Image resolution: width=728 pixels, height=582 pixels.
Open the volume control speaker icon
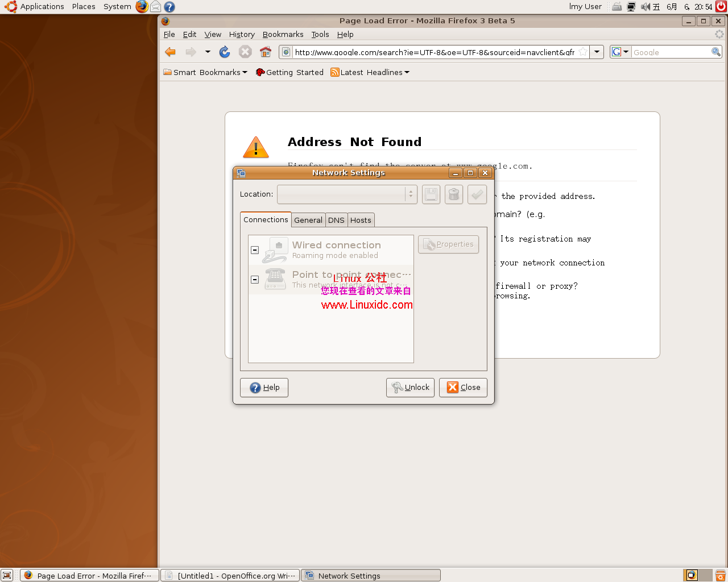point(646,6)
